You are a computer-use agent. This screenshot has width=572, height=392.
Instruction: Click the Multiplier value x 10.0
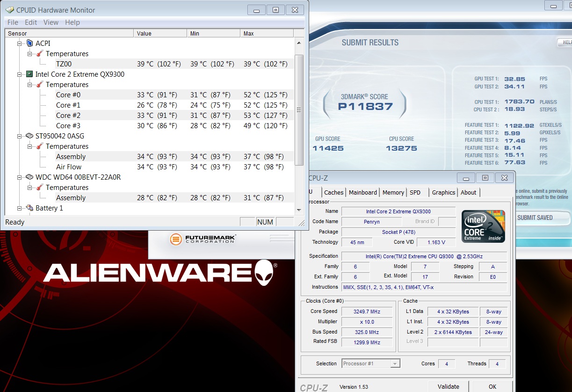367,322
